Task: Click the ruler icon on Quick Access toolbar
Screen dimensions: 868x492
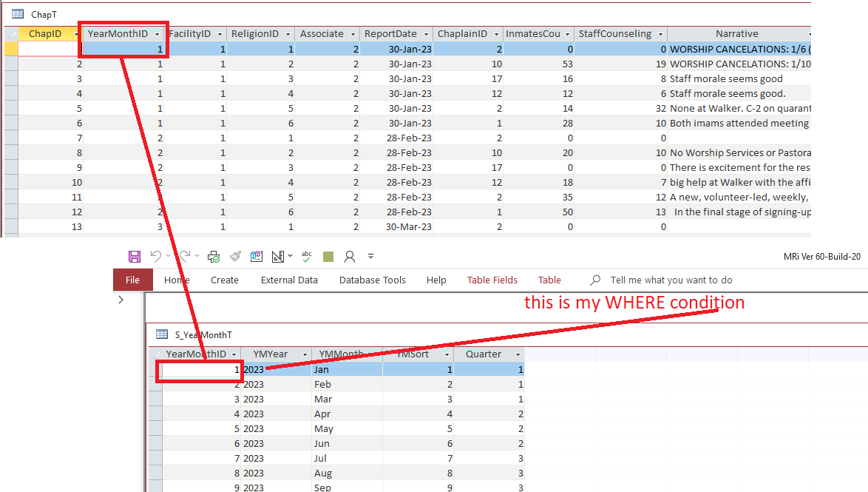Action: coord(277,256)
